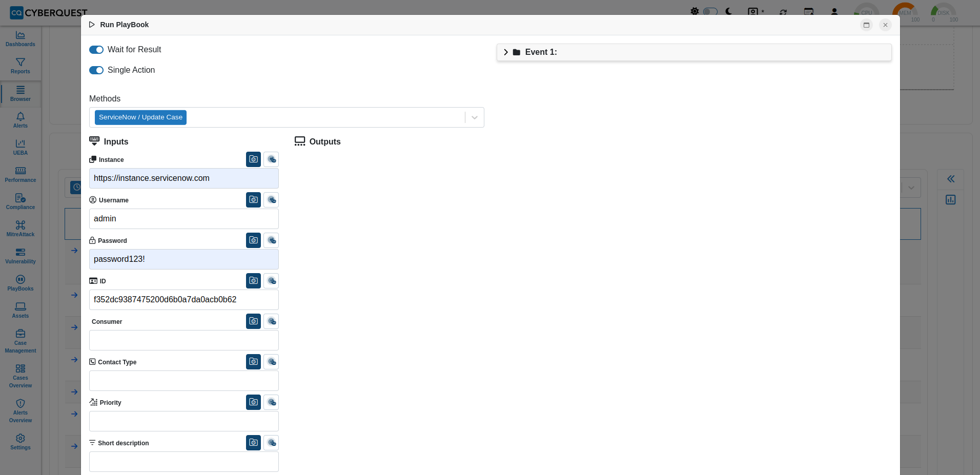980x475 pixels.
Task: Click the moon dark-mode icon in top bar
Action: [728, 11]
